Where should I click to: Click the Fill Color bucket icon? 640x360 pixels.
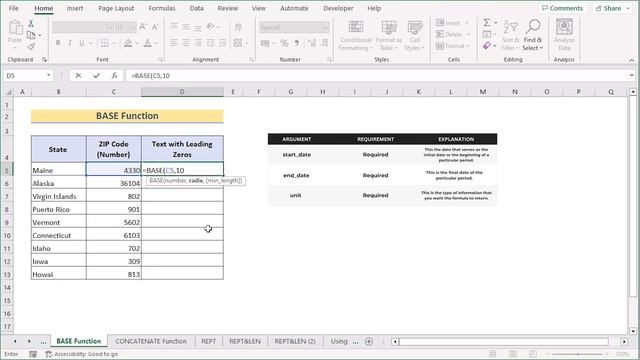point(128,43)
